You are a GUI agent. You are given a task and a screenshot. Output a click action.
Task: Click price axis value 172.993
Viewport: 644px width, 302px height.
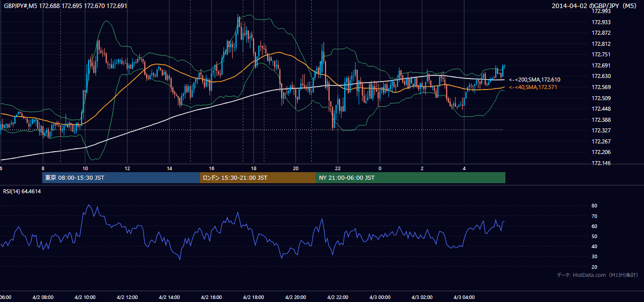(601, 11)
